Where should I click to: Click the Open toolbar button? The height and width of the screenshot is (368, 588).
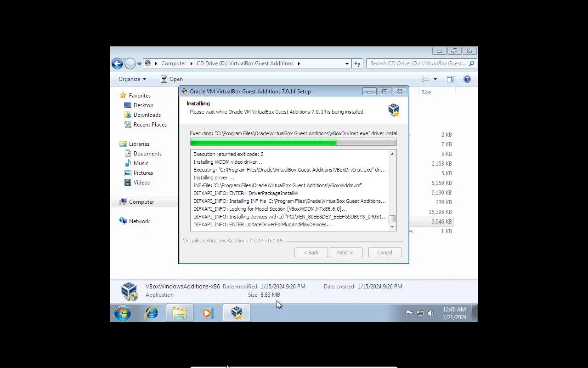click(171, 79)
